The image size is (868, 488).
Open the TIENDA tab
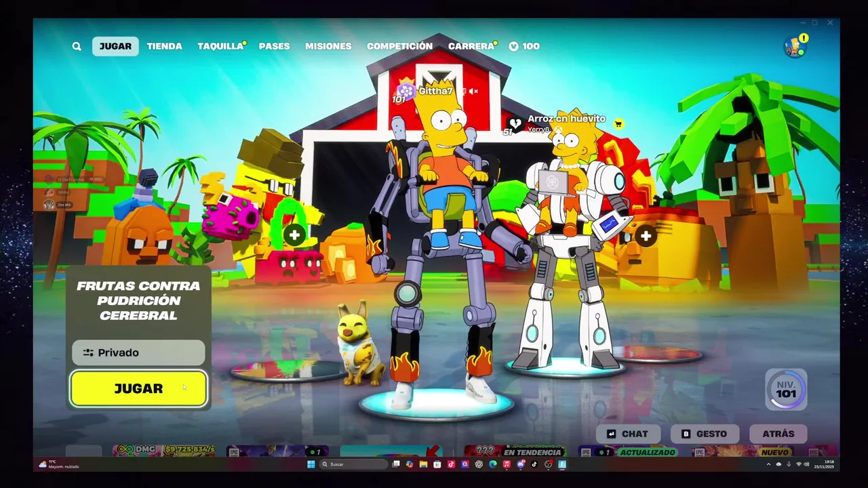coord(164,46)
